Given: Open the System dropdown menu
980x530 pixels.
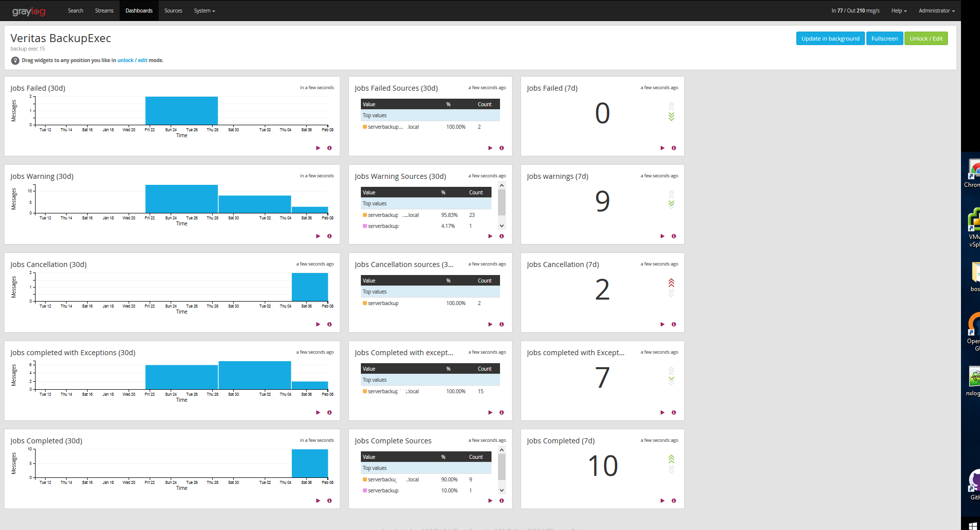Looking at the screenshot, I should pyautogui.click(x=204, y=11).
